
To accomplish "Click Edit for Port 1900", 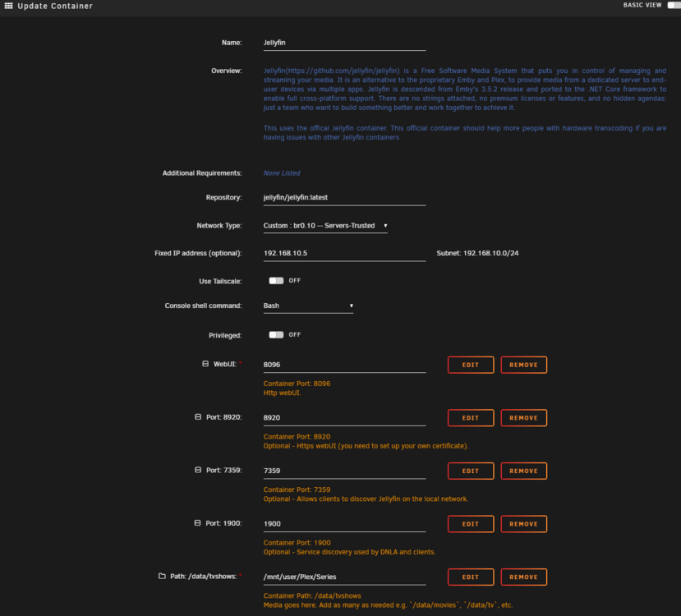I will 471,524.
